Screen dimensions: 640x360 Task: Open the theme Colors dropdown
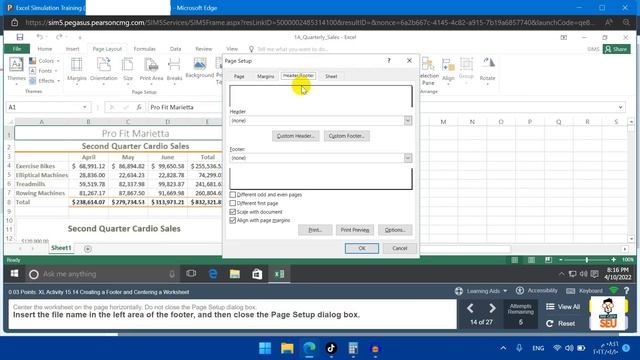(x=44, y=61)
